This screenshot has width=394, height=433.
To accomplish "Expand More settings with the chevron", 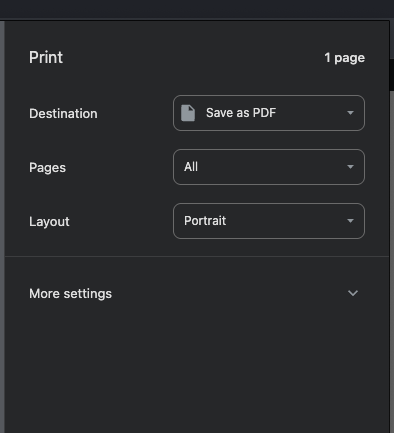I will click(353, 293).
